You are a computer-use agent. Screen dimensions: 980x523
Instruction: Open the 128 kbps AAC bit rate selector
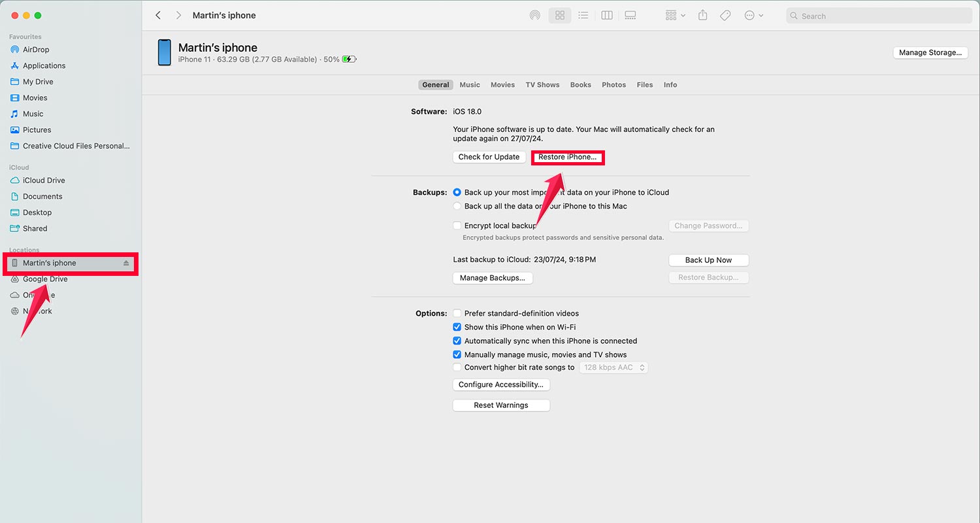tap(613, 367)
